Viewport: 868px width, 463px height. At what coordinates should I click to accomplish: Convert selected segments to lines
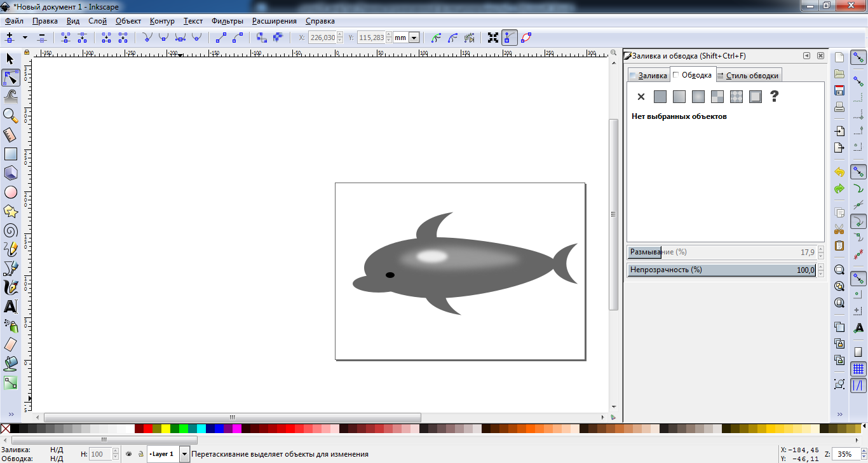[x=220, y=38]
